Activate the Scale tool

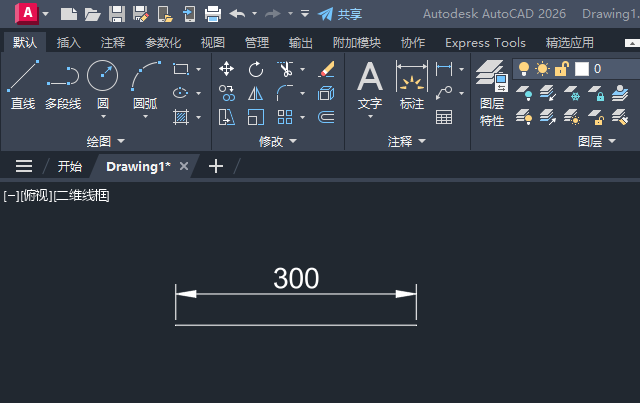256,117
